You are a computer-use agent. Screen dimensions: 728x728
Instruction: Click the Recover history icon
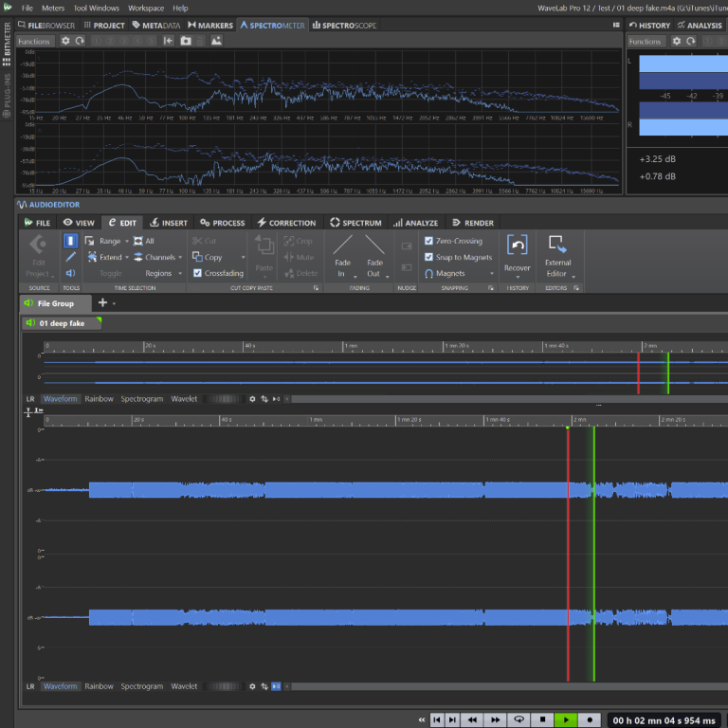click(517, 246)
